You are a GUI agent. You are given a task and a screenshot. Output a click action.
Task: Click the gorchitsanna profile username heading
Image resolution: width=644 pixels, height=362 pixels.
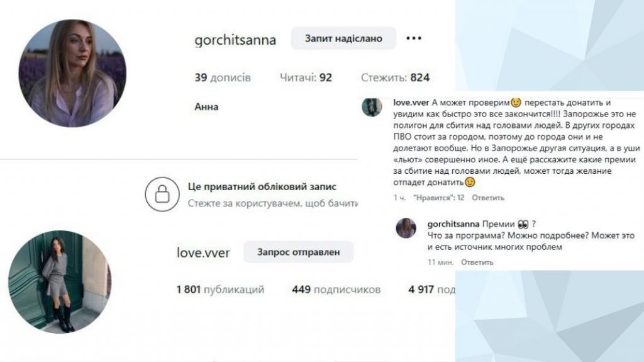pos(235,40)
